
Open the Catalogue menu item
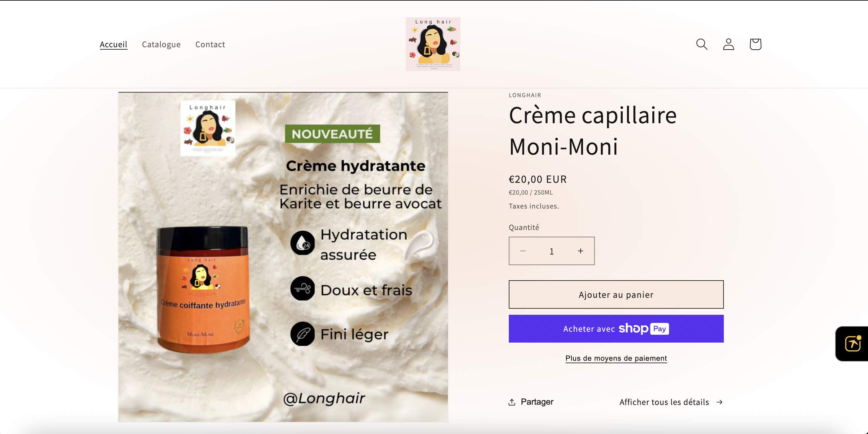point(161,44)
